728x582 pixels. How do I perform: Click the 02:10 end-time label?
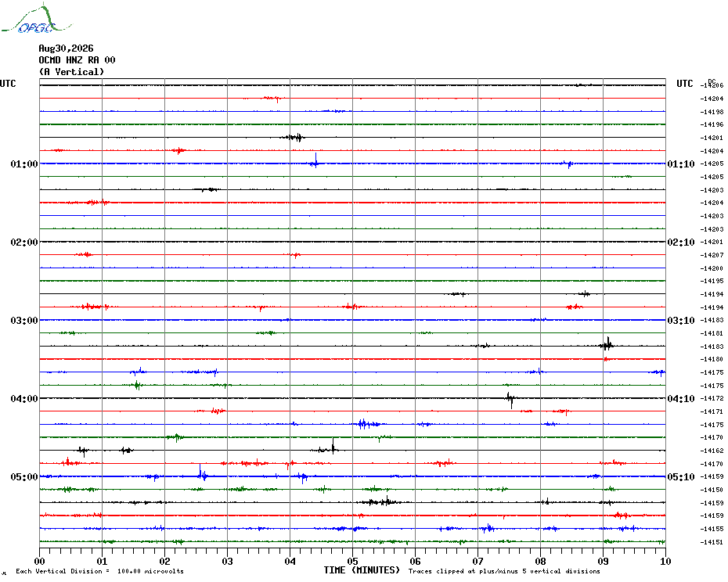tap(681, 242)
